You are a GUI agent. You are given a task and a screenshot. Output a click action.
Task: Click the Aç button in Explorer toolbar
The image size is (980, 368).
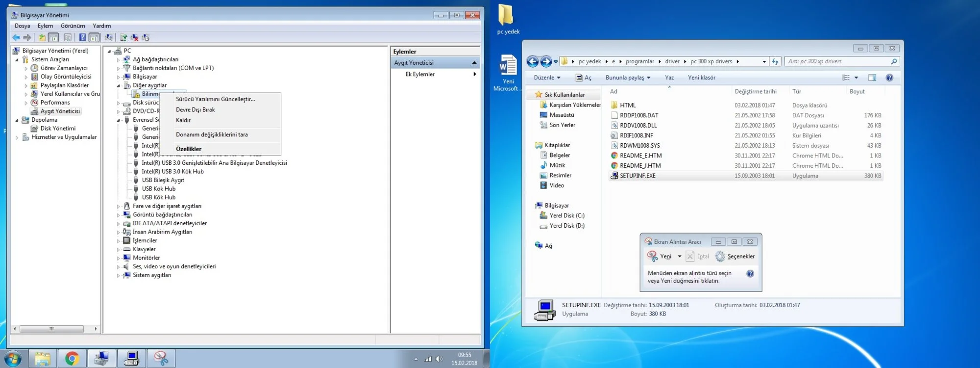pyautogui.click(x=583, y=78)
